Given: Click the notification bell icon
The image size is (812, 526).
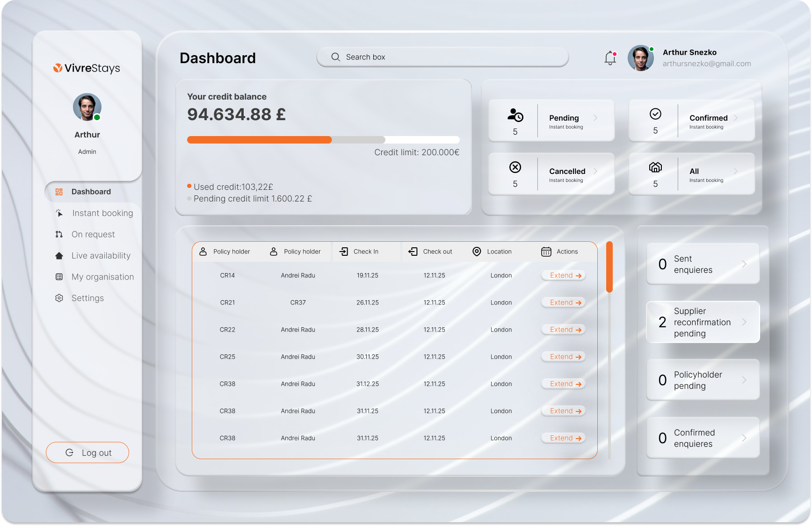Looking at the screenshot, I should pyautogui.click(x=610, y=58).
